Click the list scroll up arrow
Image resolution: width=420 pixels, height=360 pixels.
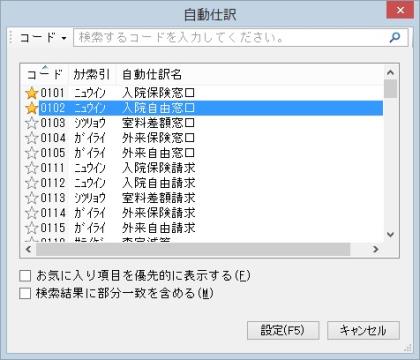click(x=390, y=72)
